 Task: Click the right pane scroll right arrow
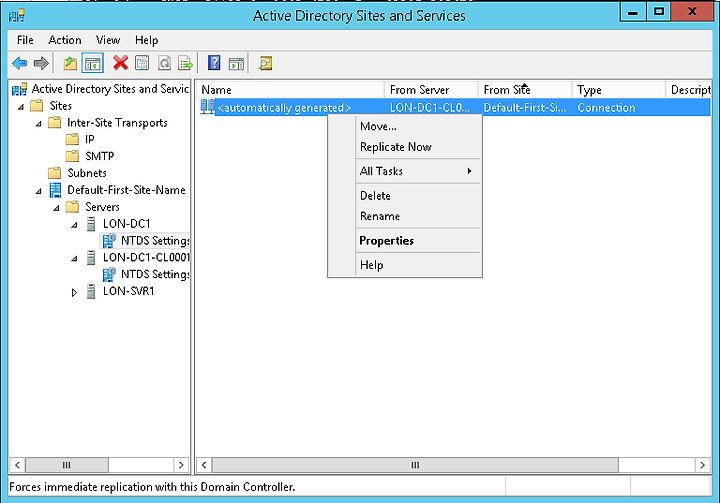(x=702, y=465)
